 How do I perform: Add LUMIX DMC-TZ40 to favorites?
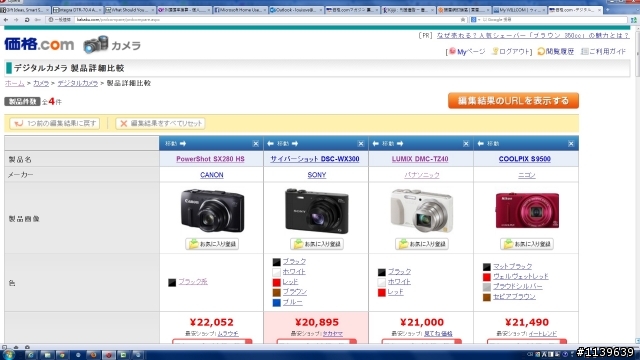pyautogui.click(x=422, y=244)
